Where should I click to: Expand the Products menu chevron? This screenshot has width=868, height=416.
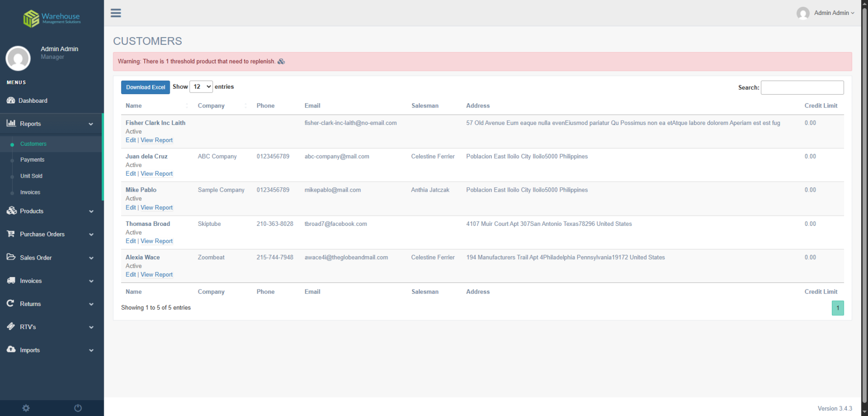point(91,211)
